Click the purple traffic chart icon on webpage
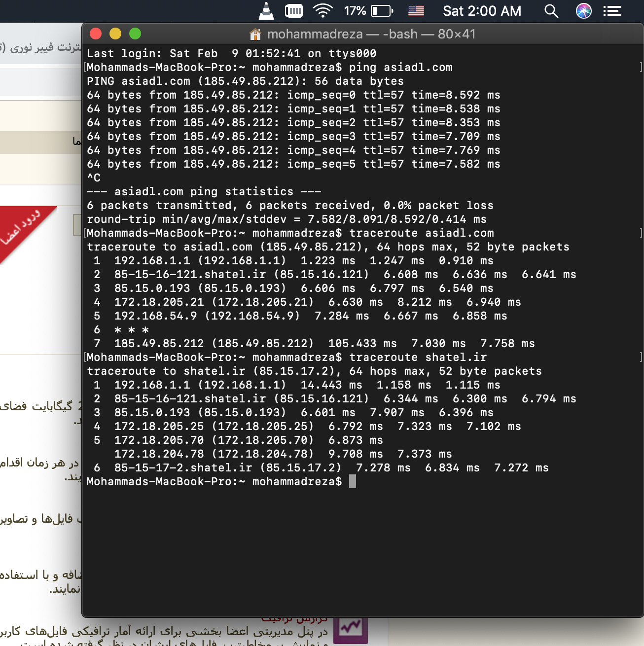This screenshot has height=646, width=644. coord(351,629)
